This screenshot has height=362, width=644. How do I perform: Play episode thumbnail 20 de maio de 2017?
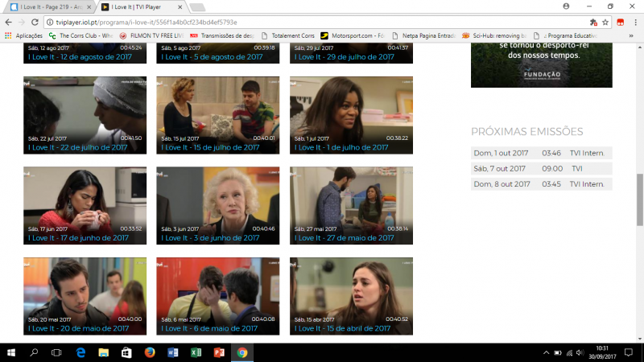[85, 296]
